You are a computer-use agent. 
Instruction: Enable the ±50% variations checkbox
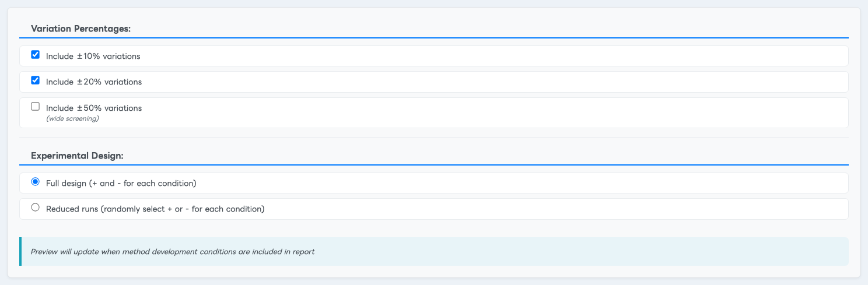[35, 107]
